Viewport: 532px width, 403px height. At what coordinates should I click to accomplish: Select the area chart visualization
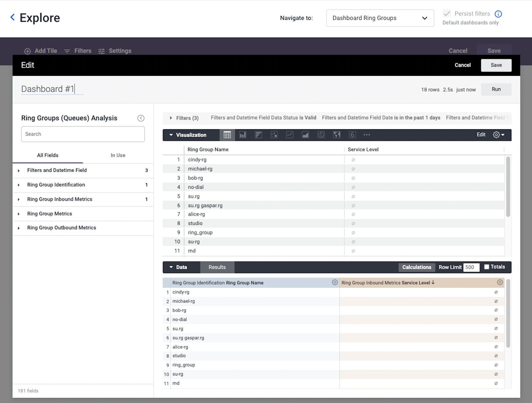click(305, 135)
